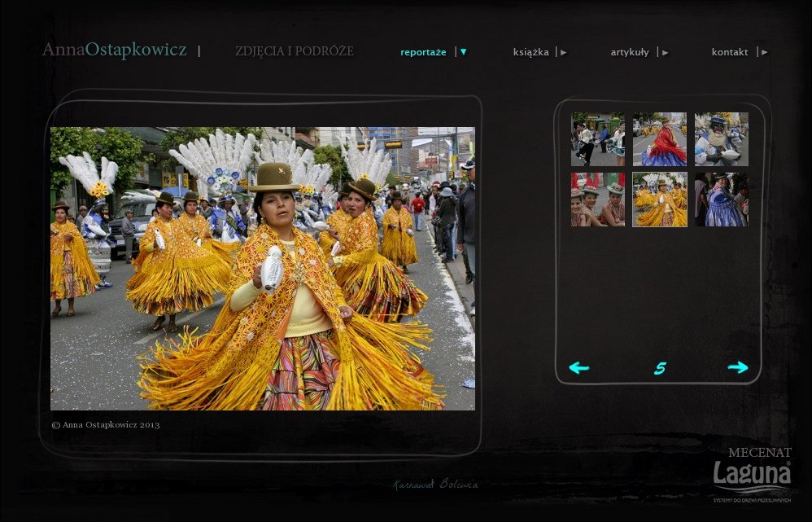Select thumbnail of three women in hats

[x=598, y=200]
